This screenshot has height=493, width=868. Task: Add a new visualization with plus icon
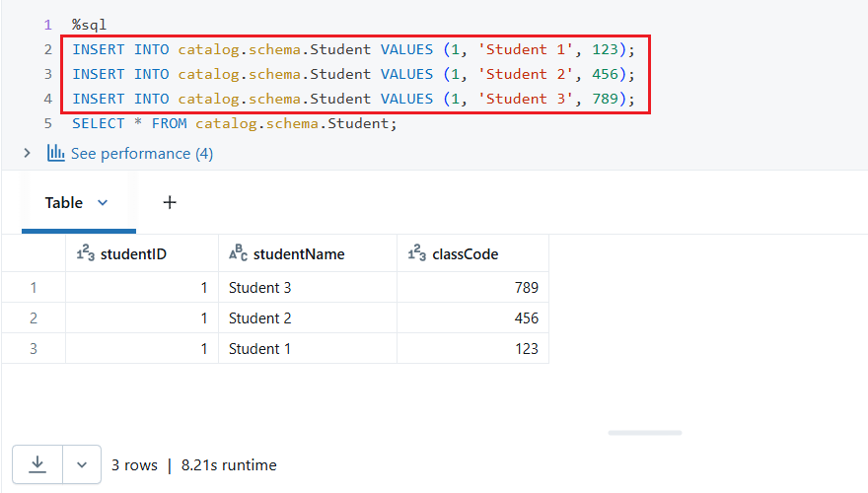coord(170,202)
